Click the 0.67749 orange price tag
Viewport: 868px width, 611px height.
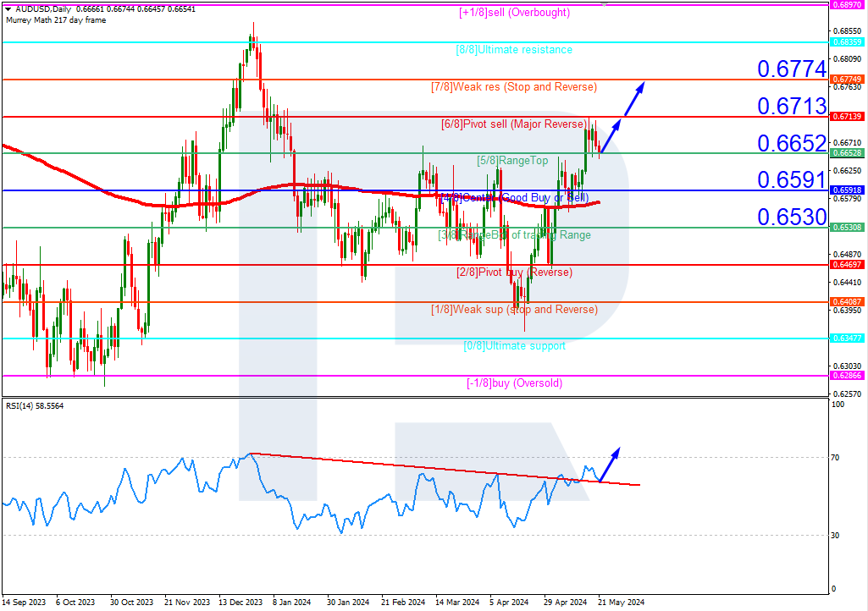click(847, 80)
